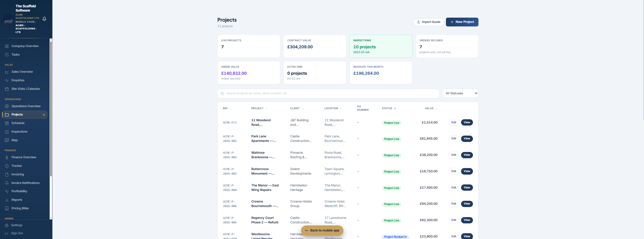Click Reports bar chart icon
The height and width of the screenshot is (239, 644).
7,200
